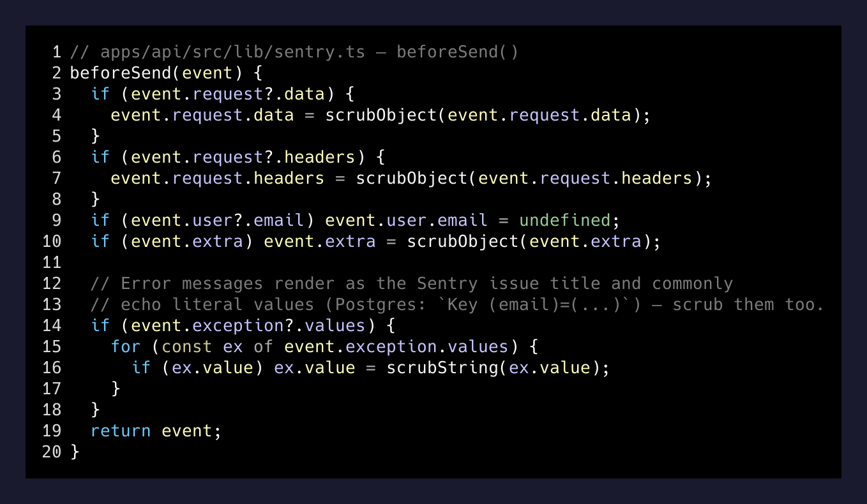This screenshot has width=867, height=504.
Task: Click the 'if' keyword on line 3
Action: tap(100, 94)
